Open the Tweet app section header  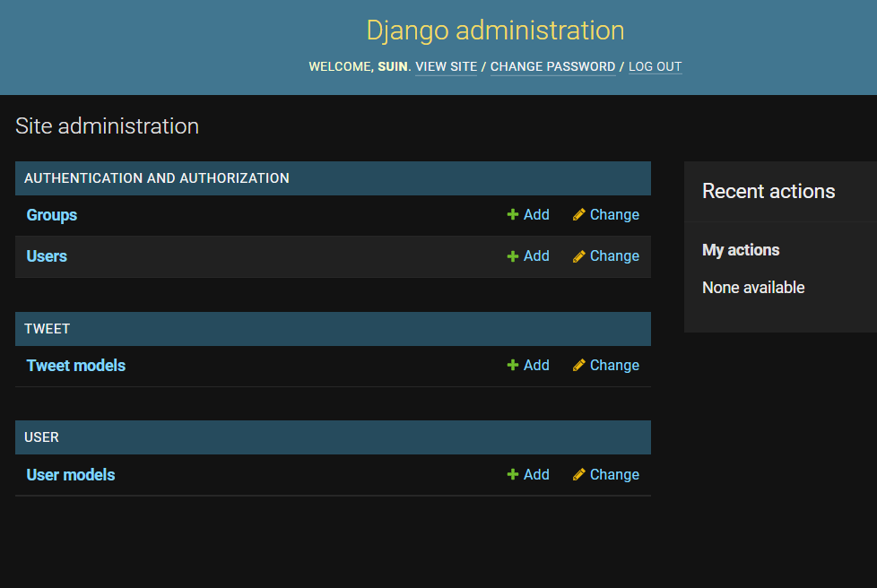pos(47,329)
